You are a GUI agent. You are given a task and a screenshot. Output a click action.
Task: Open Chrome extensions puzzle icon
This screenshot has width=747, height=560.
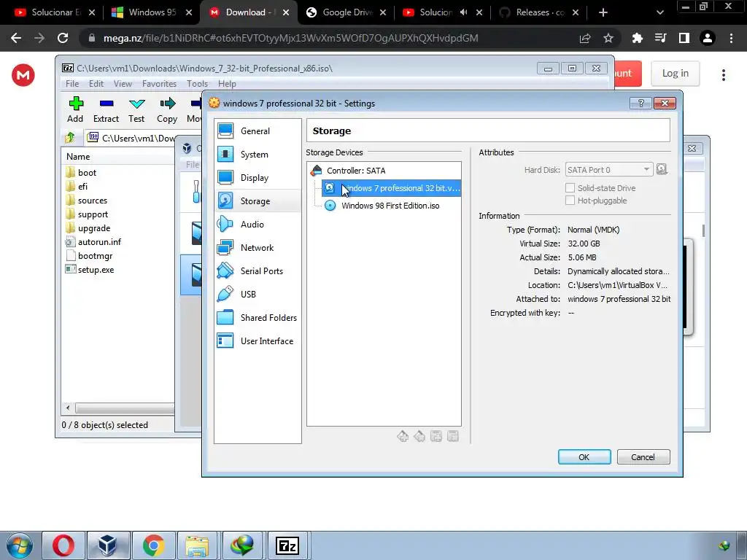tap(637, 38)
